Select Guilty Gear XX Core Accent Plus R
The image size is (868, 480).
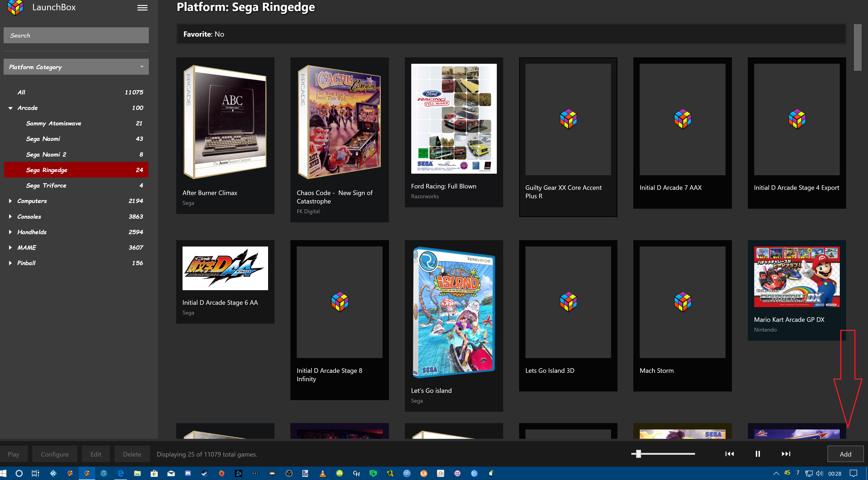(568, 137)
